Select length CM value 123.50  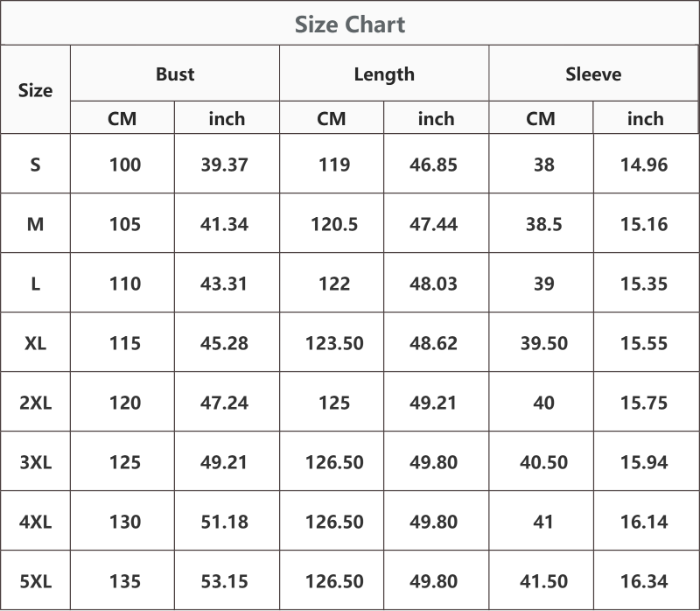[x=334, y=343]
